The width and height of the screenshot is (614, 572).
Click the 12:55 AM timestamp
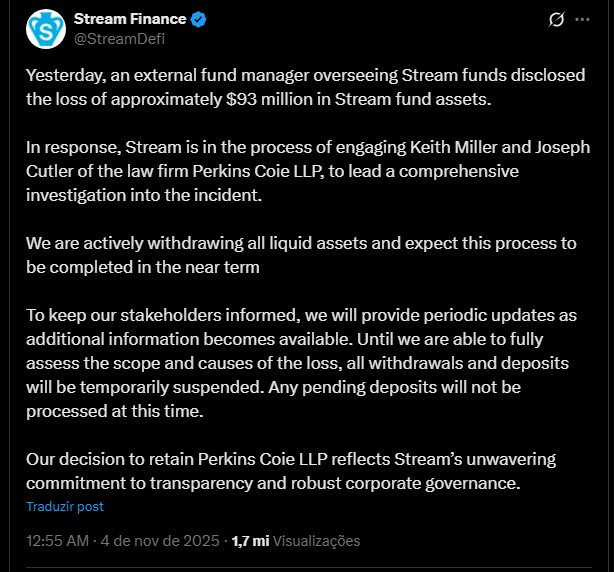coord(56,541)
